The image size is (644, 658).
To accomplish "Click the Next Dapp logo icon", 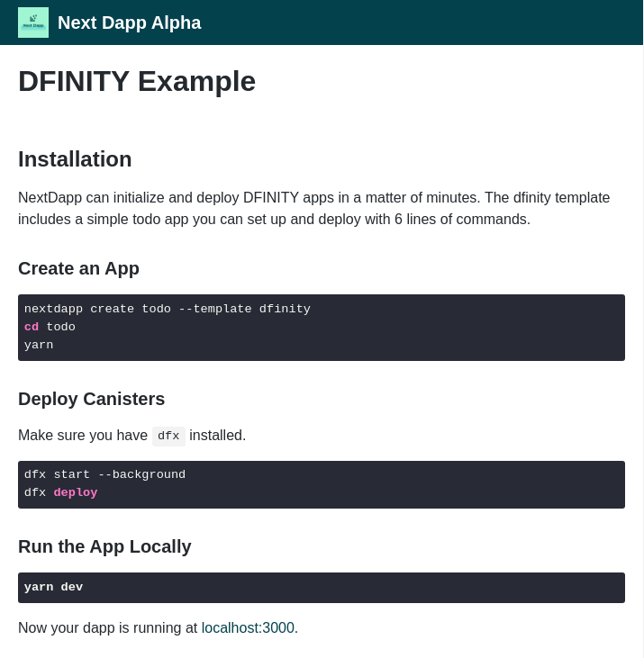I will pyautogui.click(x=33, y=23).
